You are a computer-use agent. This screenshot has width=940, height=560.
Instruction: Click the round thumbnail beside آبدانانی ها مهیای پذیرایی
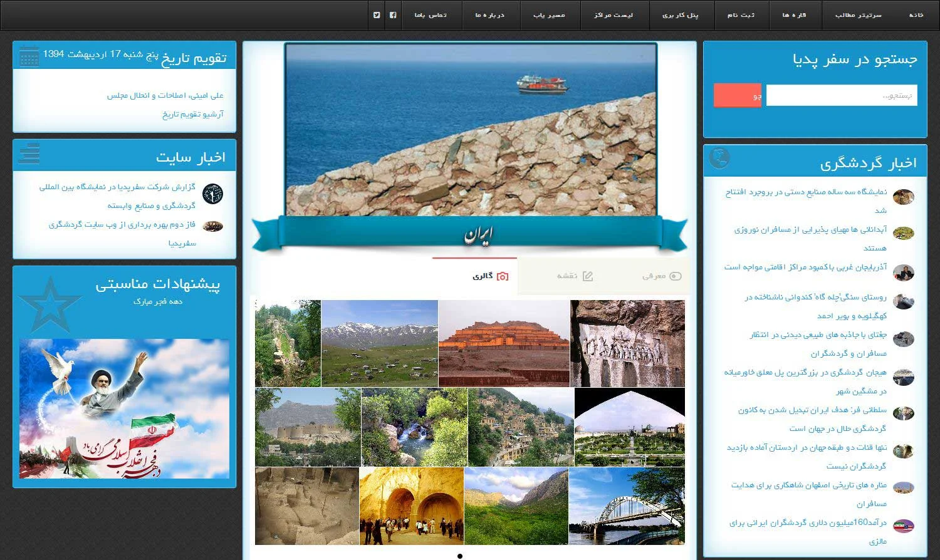coord(903,234)
